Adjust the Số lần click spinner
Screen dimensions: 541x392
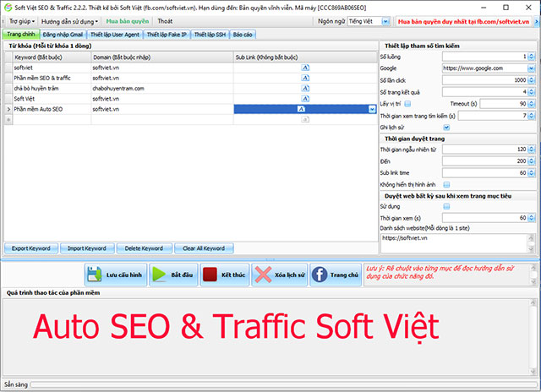click(532, 80)
